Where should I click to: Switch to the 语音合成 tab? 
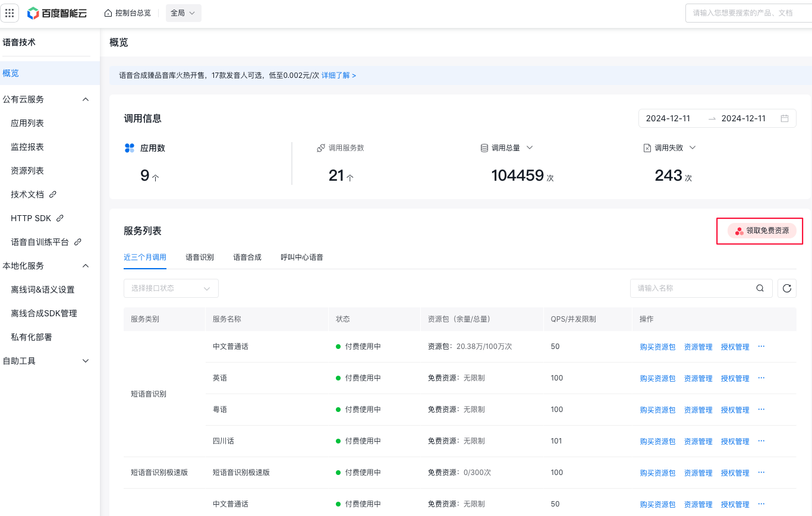[x=247, y=257]
